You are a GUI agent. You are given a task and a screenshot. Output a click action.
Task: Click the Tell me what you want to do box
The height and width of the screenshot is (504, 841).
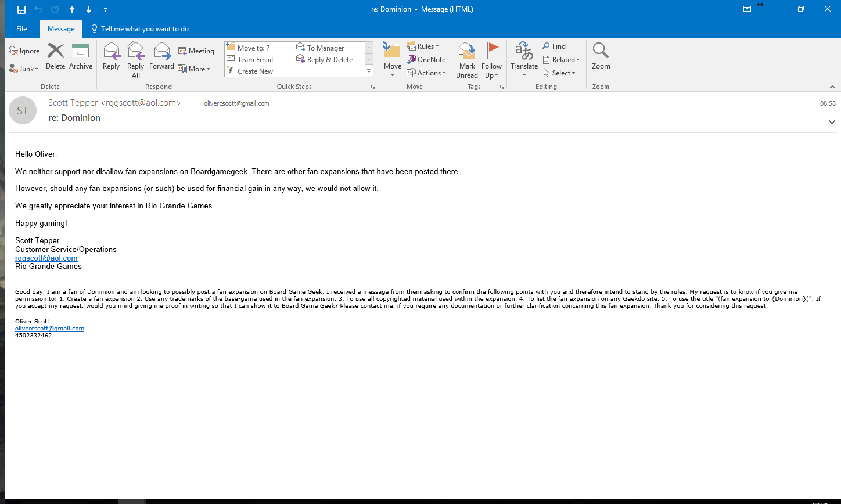tap(139, 29)
